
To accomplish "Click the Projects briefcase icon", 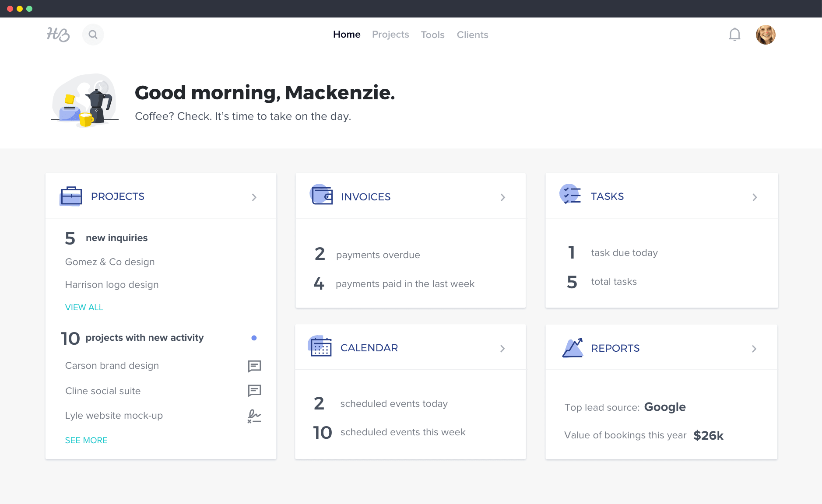I will (70, 196).
